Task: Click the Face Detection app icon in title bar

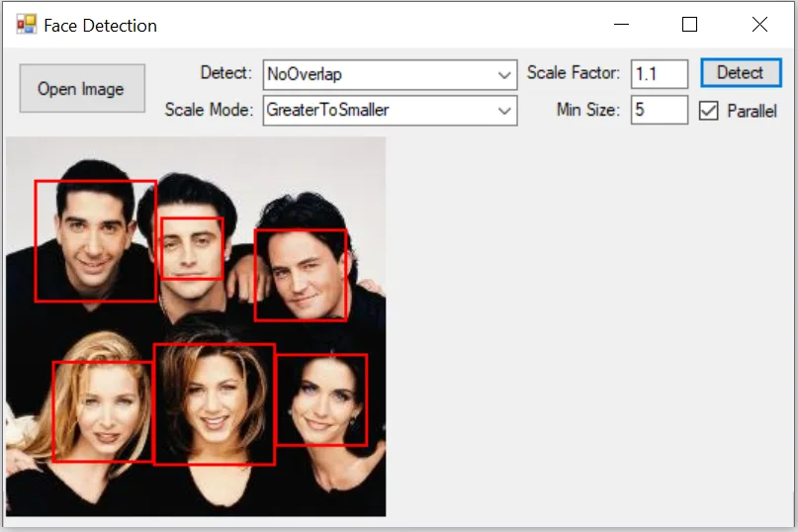Action: pyautogui.click(x=26, y=25)
